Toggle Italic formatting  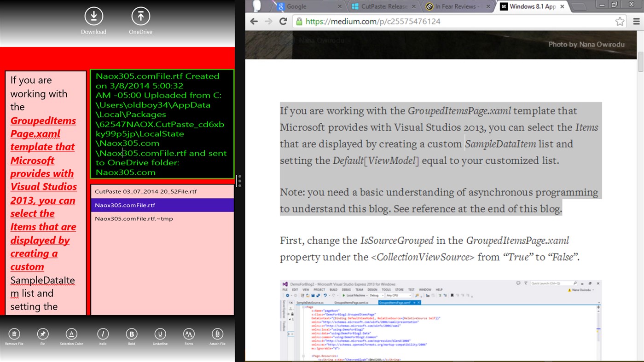coord(103,334)
